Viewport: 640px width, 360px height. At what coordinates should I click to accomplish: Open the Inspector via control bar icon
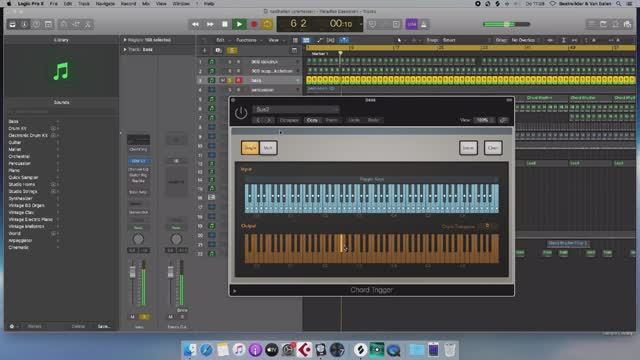click(24, 24)
